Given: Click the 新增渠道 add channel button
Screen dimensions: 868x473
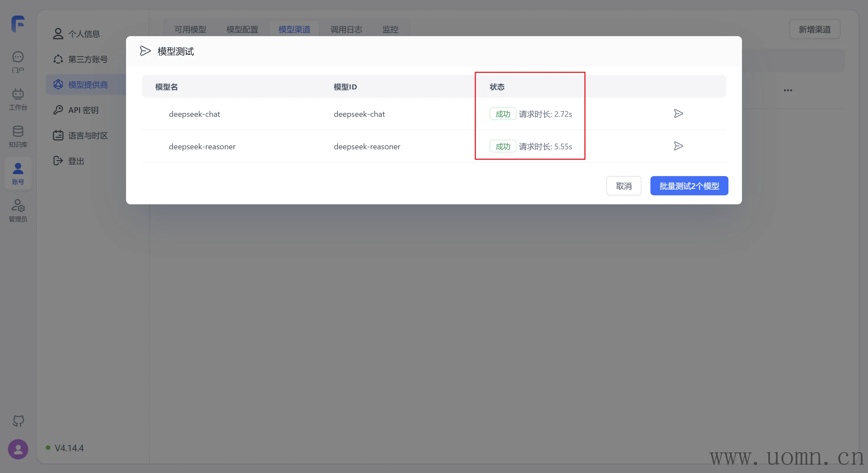Looking at the screenshot, I should click(814, 30).
